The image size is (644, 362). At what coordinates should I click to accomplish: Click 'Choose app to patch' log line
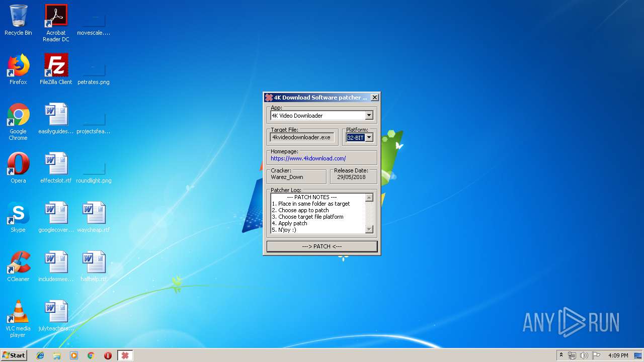coord(300,210)
